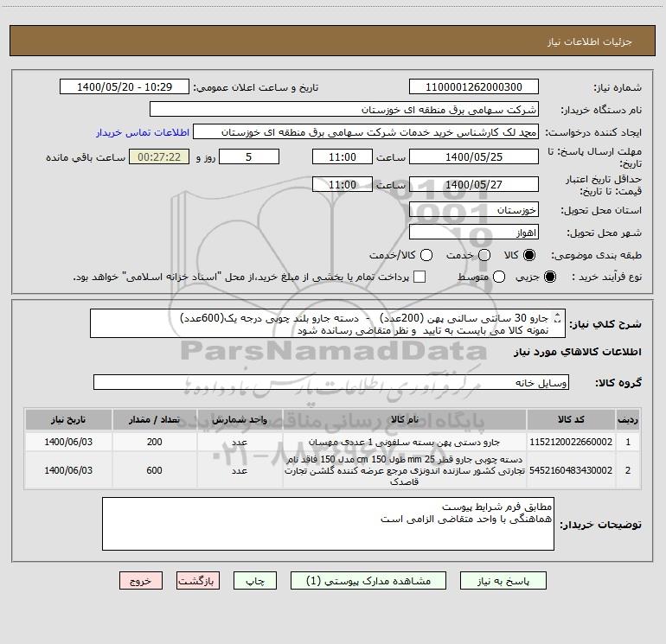Select the 'خدمت' radio button
The width and height of the screenshot is (666, 644).
pyautogui.click(x=484, y=256)
